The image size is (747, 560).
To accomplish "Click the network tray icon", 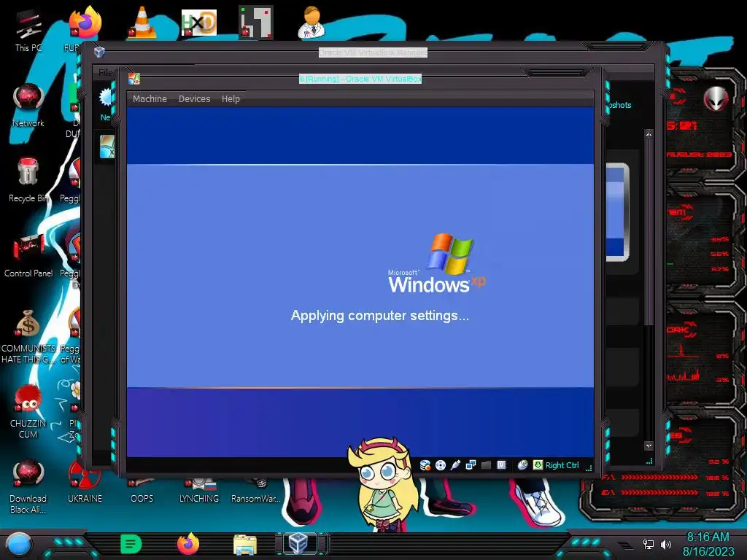I will coord(649,544).
